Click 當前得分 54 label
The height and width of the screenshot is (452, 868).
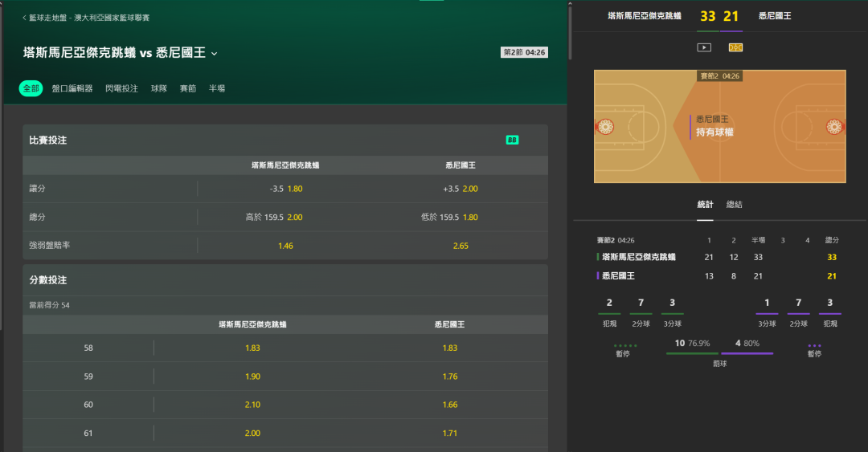[49, 305]
